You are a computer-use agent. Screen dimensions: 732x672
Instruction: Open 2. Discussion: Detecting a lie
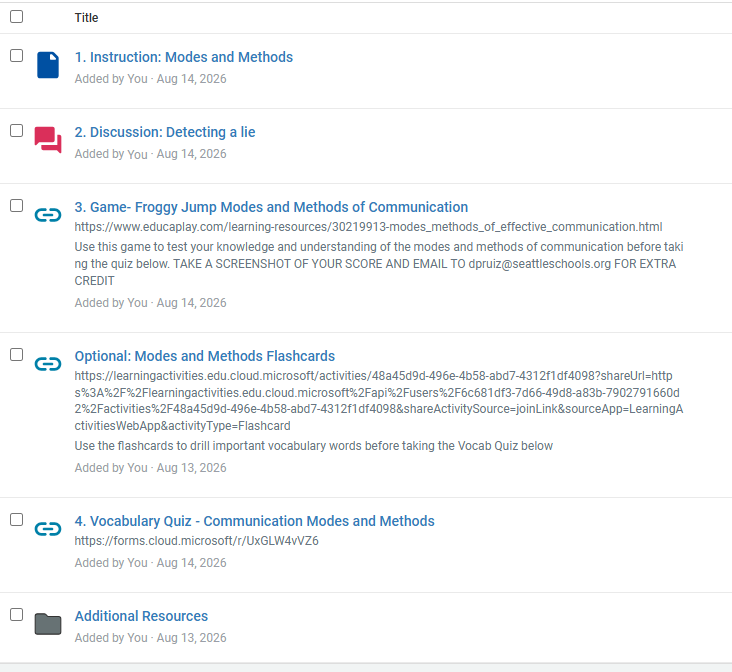[x=165, y=132]
